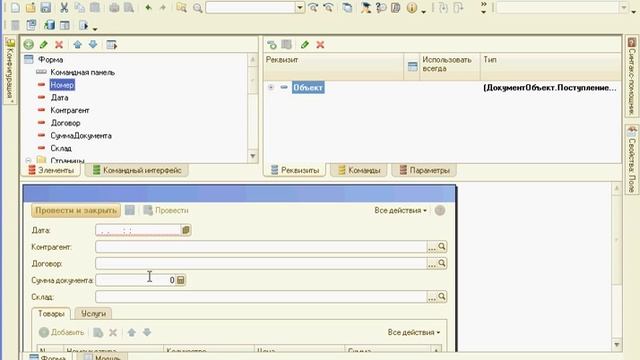Switch to the Параметры tab
This screenshot has width=640, height=360.
click(424, 170)
